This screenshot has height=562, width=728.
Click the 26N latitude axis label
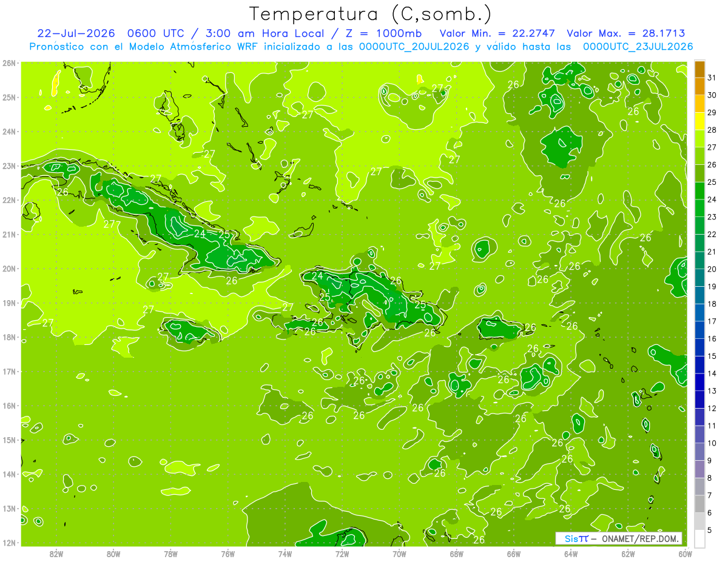click(x=9, y=63)
